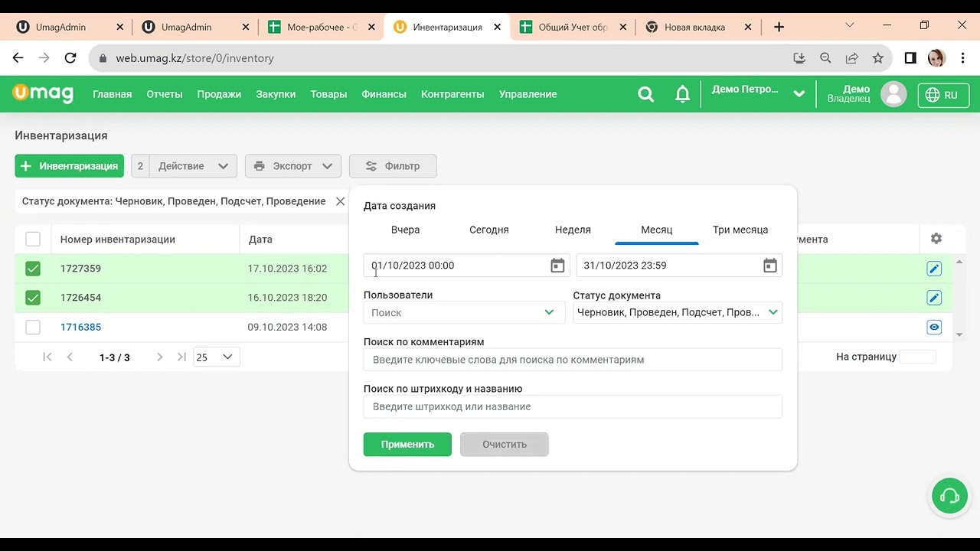Uncheck inventory 1727359 row checkbox
This screenshot has width=980, height=551.
tap(33, 269)
